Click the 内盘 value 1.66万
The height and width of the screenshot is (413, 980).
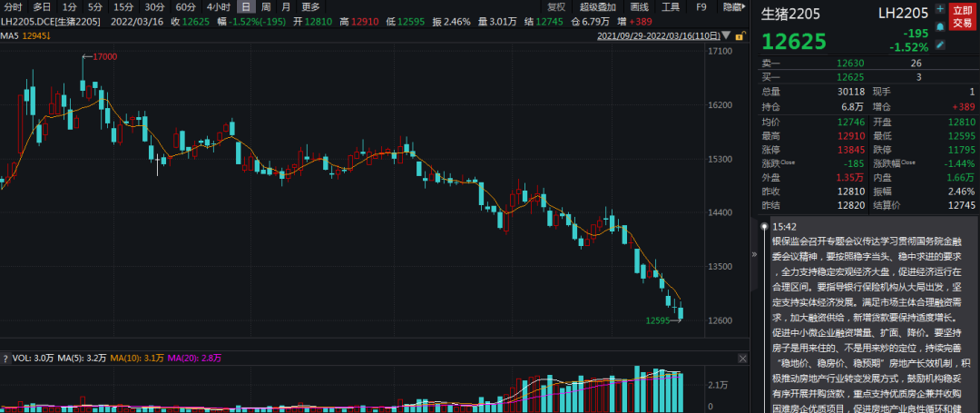pos(962,179)
